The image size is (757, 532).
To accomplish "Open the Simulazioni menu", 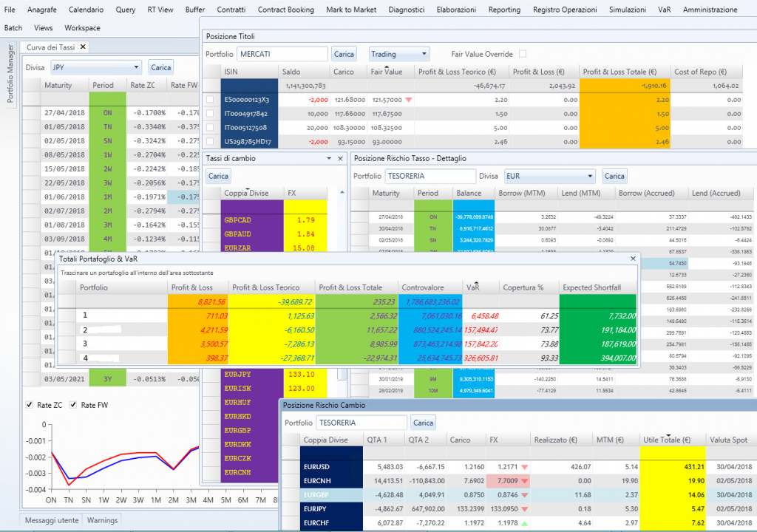I will click(x=627, y=10).
